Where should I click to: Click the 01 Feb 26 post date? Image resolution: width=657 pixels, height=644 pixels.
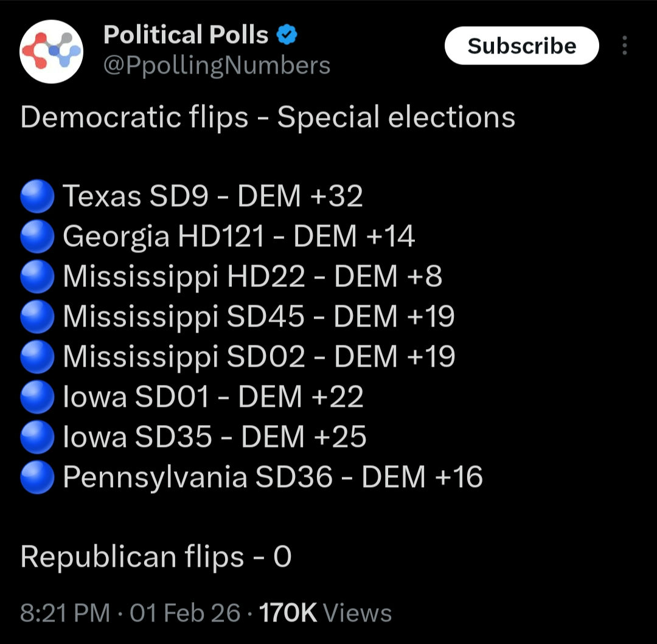tap(185, 612)
